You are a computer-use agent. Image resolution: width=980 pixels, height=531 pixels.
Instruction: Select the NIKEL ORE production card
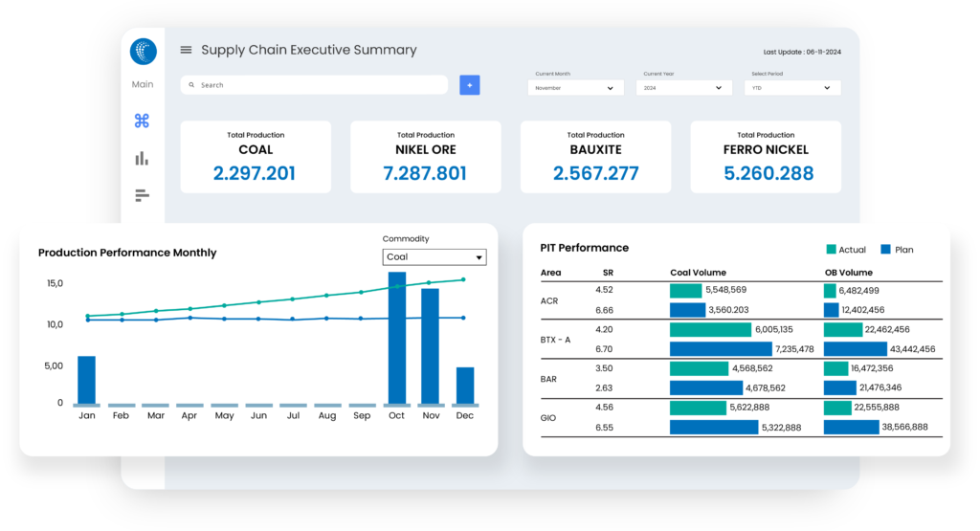pyautogui.click(x=425, y=157)
